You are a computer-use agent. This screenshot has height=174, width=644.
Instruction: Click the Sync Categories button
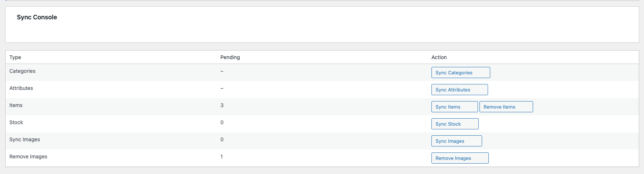(x=460, y=72)
